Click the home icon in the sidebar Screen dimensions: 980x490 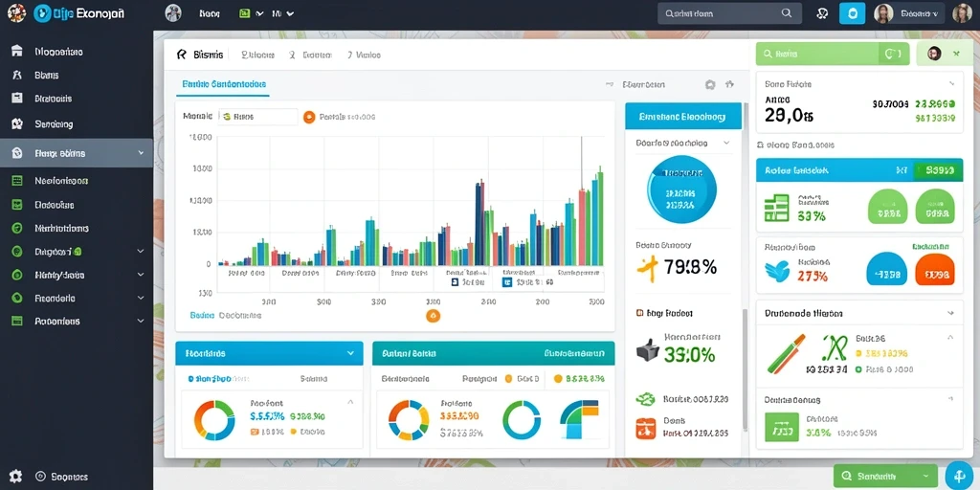coord(17,52)
